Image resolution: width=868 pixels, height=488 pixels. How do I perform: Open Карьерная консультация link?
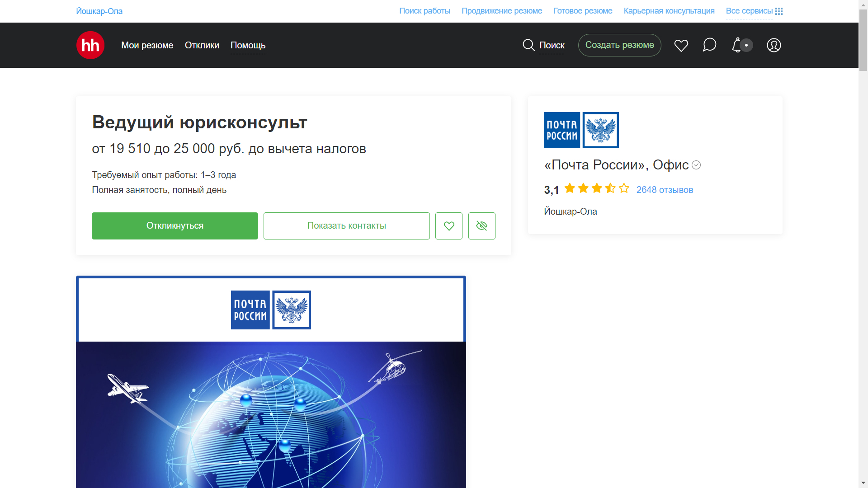(669, 11)
